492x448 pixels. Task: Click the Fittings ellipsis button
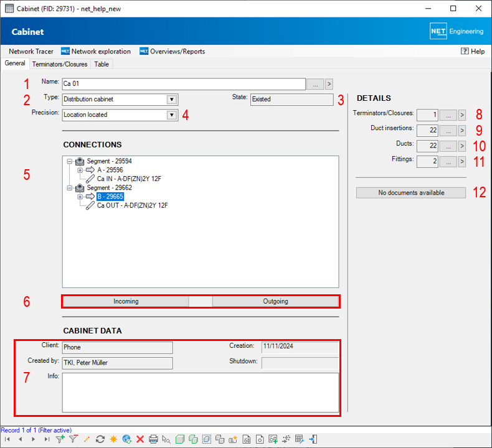click(448, 162)
